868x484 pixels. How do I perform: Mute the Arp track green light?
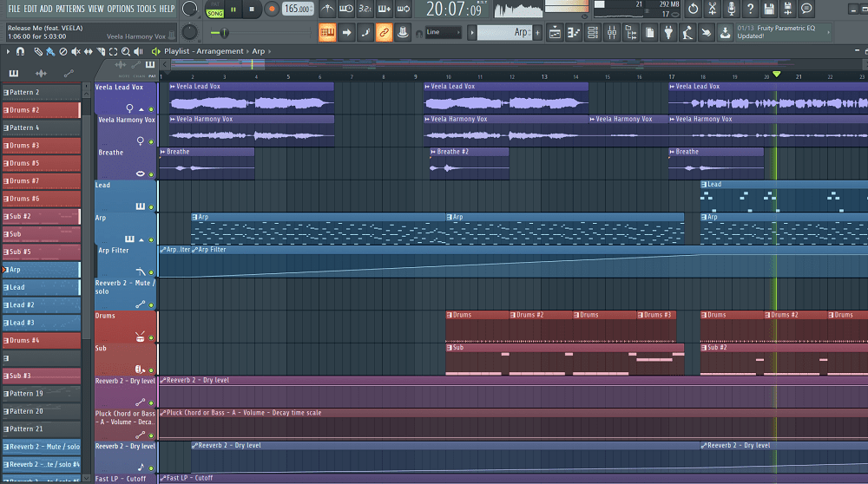coord(151,239)
